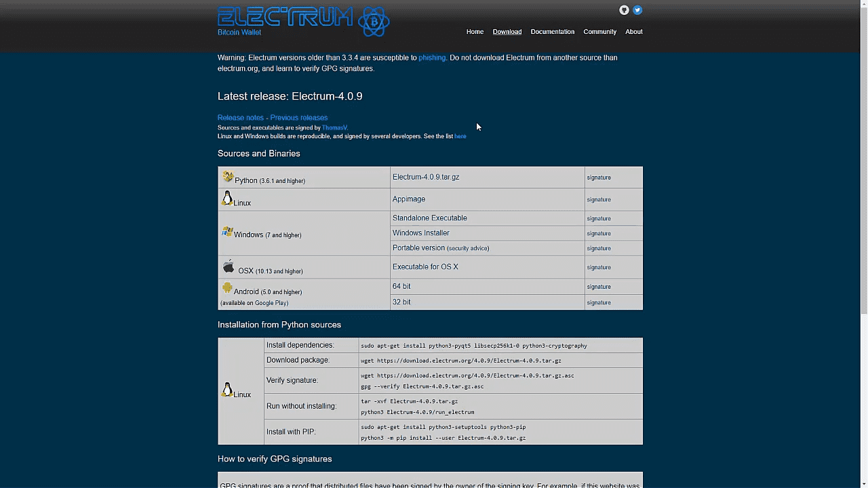
Task: Click the python3 run_electrum command
Action: [x=418, y=412]
